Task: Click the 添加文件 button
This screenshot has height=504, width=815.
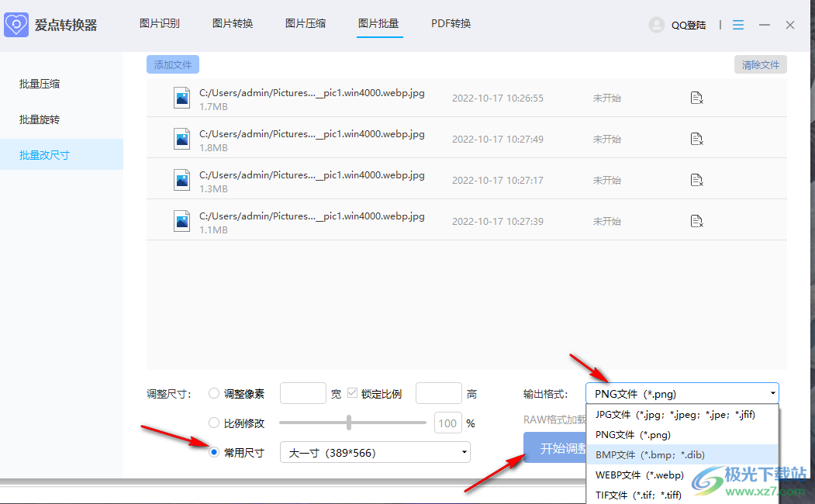Action: click(x=173, y=64)
